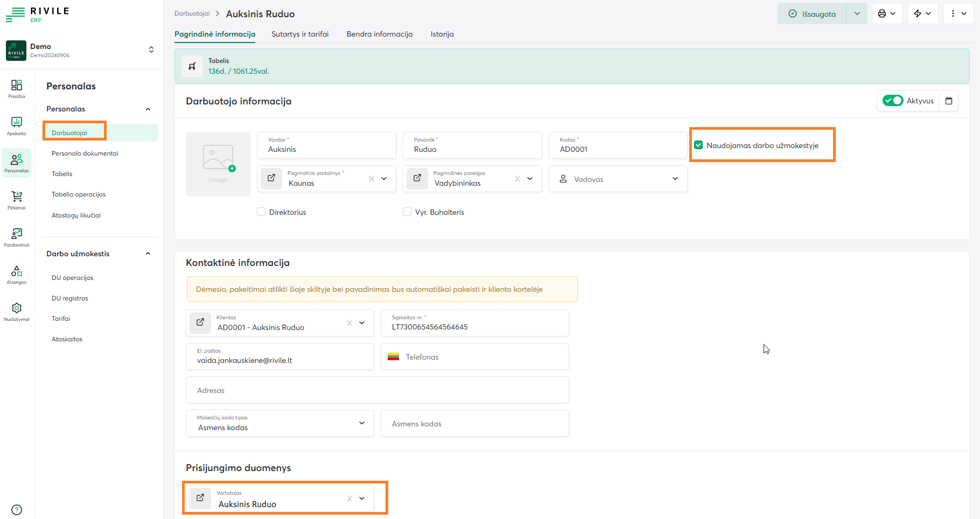Click the Išsaugota save button
Viewport: 980px width, 519px height.
point(812,14)
